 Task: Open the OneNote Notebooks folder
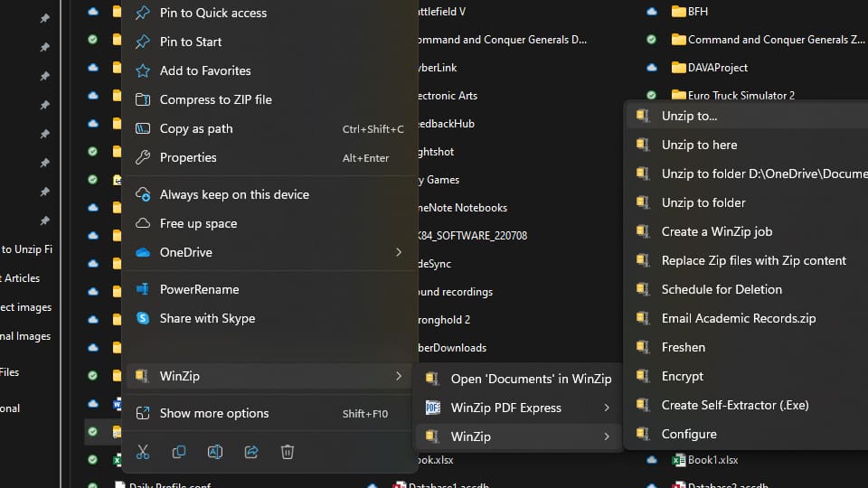pyautogui.click(x=463, y=208)
